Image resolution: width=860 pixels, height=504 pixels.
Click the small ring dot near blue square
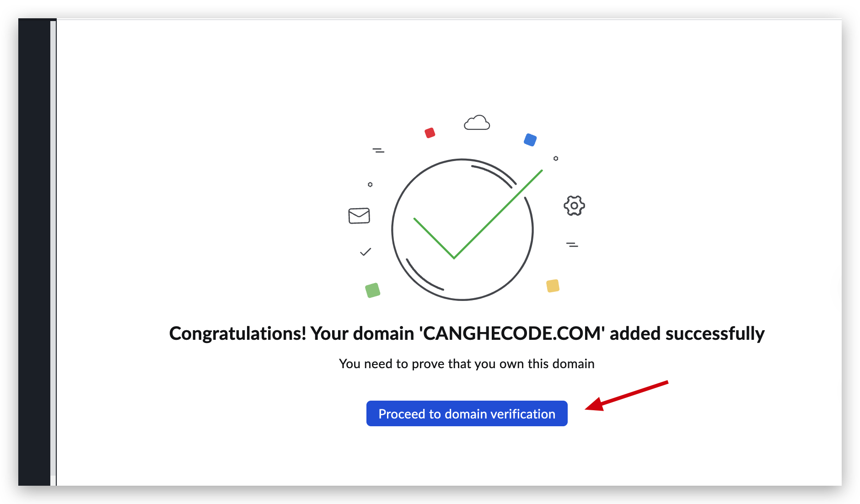pos(556,159)
